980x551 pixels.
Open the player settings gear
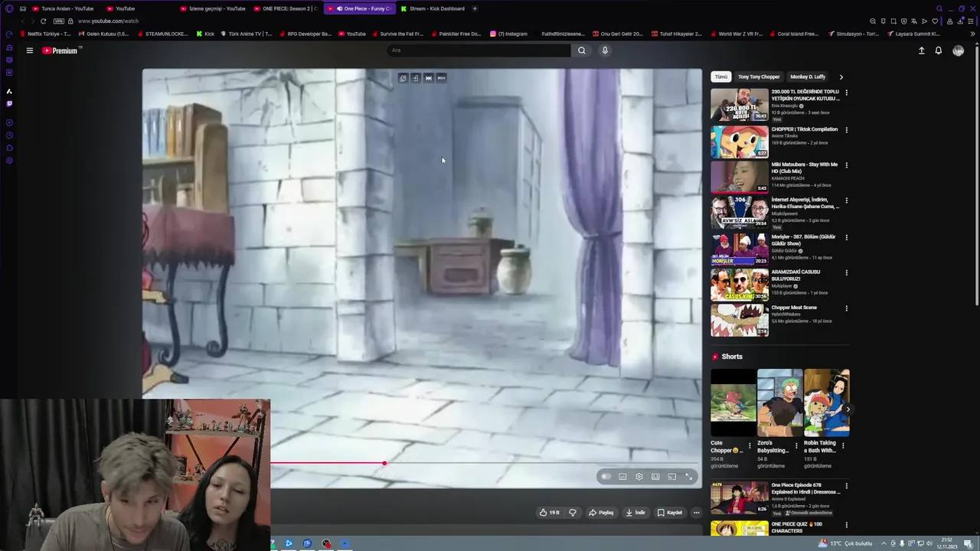(x=639, y=477)
